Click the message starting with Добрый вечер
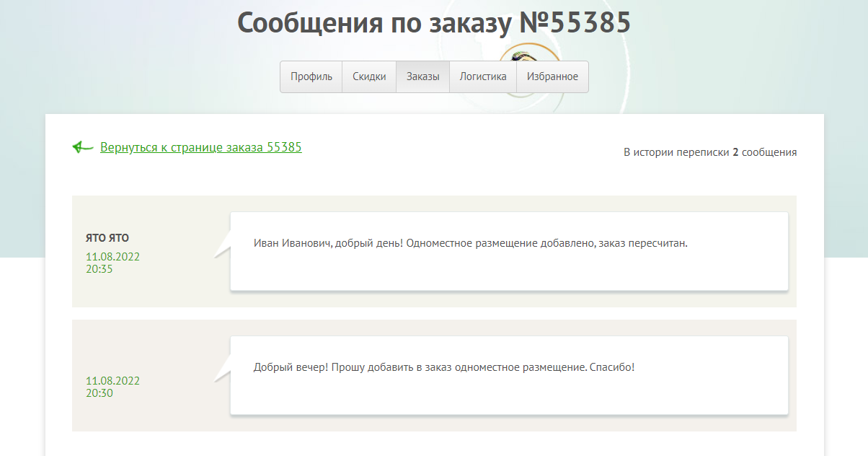Viewport: 868px width, 456px height. click(x=443, y=367)
